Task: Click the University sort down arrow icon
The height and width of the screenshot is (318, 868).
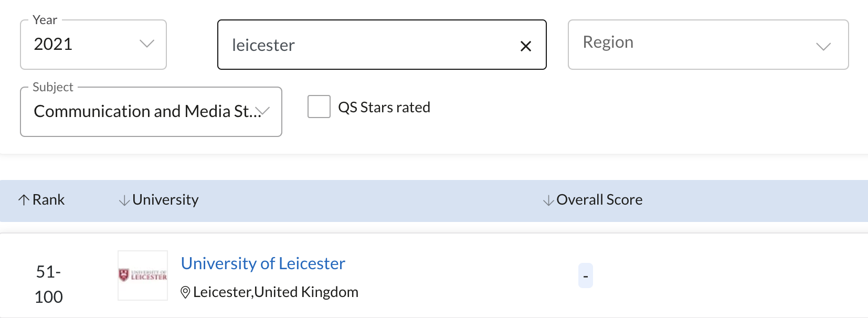Action: click(124, 200)
